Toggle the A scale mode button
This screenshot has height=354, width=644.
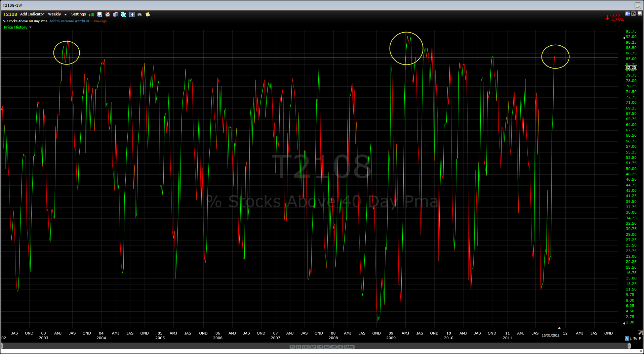[627, 339]
